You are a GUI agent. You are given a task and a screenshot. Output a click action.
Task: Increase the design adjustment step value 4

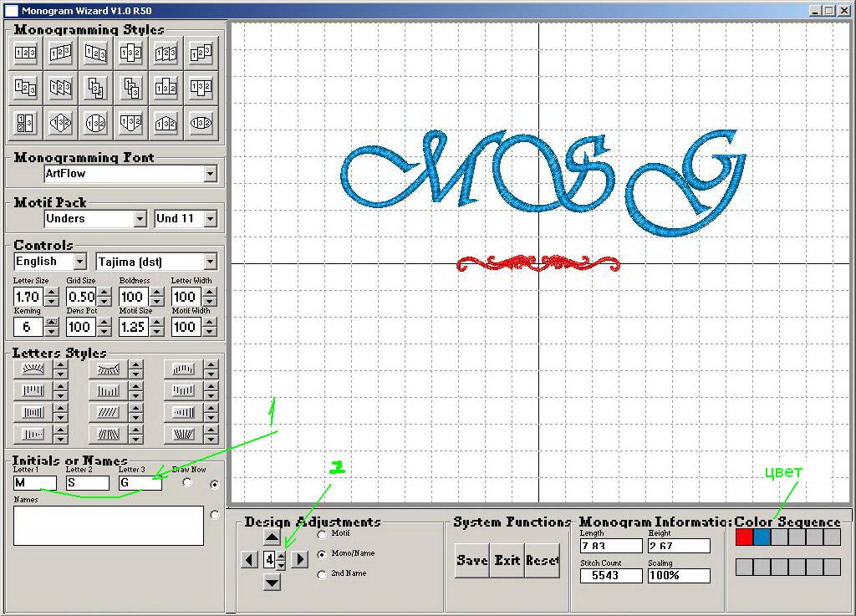tap(281, 556)
